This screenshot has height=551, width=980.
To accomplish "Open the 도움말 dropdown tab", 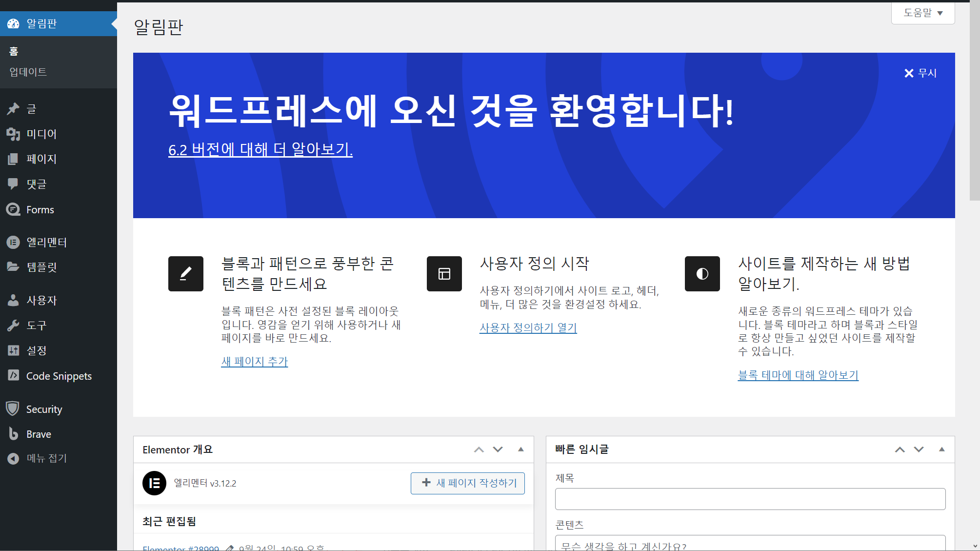I will point(922,13).
